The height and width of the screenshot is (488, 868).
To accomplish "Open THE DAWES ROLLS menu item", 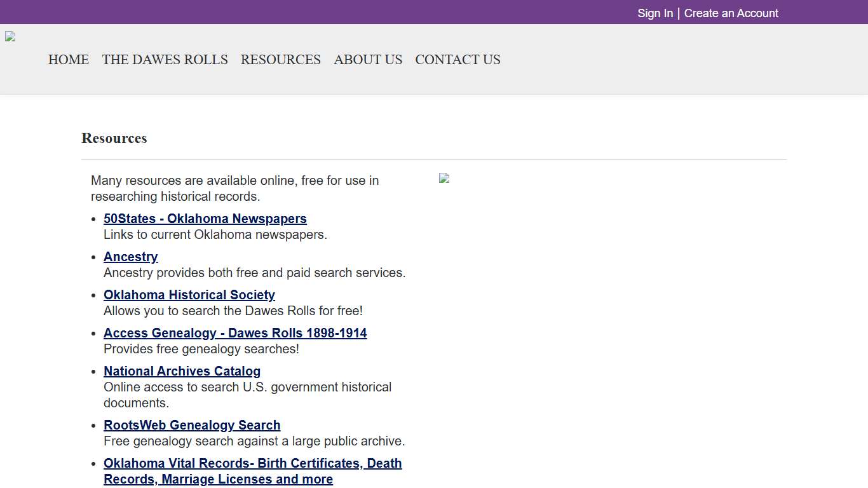I will 165,60.
